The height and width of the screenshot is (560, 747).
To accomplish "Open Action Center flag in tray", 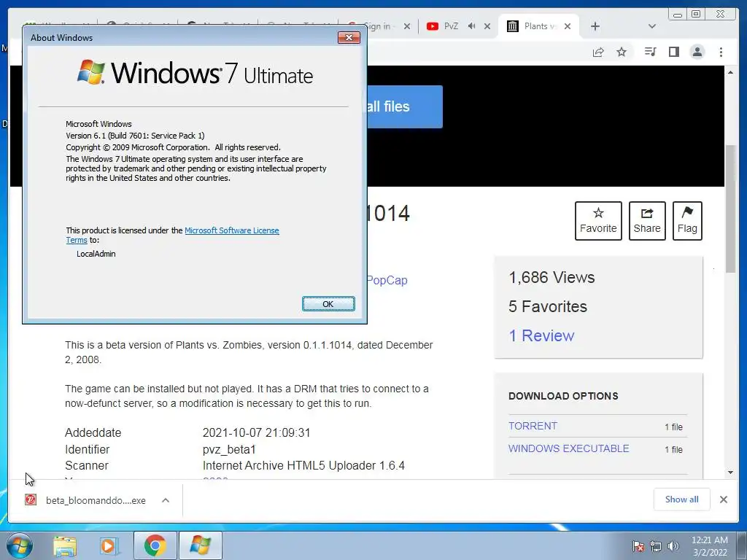I will click(638, 546).
